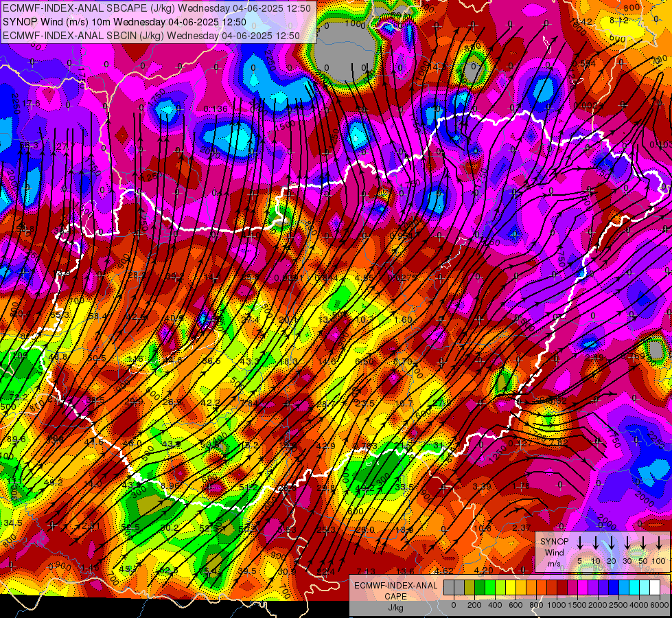The image size is (672, 618).
Task: Click the SBCIN title line
Action: [151, 36]
